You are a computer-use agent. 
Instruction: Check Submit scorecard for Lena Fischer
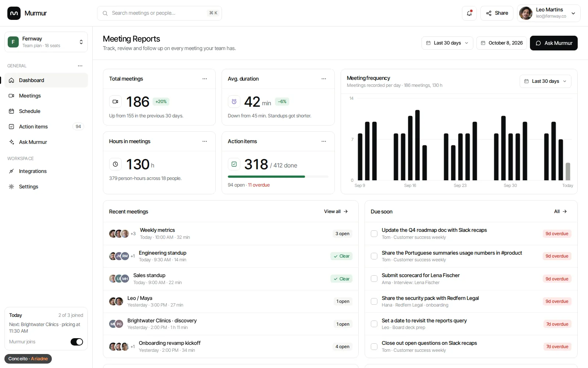pos(374,279)
